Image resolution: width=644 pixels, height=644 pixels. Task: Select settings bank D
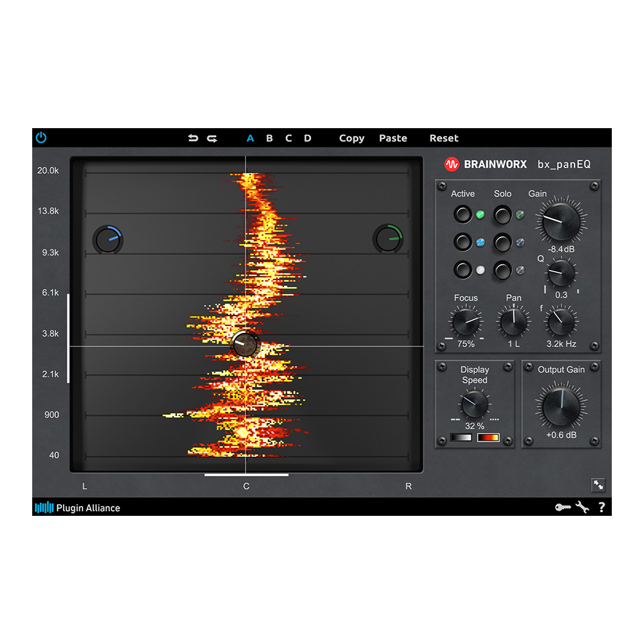(x=308, y=138)
